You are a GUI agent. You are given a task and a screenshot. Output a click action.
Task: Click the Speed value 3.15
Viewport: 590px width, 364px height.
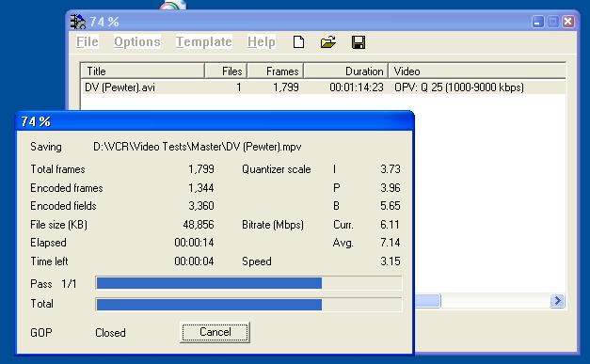coord(391,261)
